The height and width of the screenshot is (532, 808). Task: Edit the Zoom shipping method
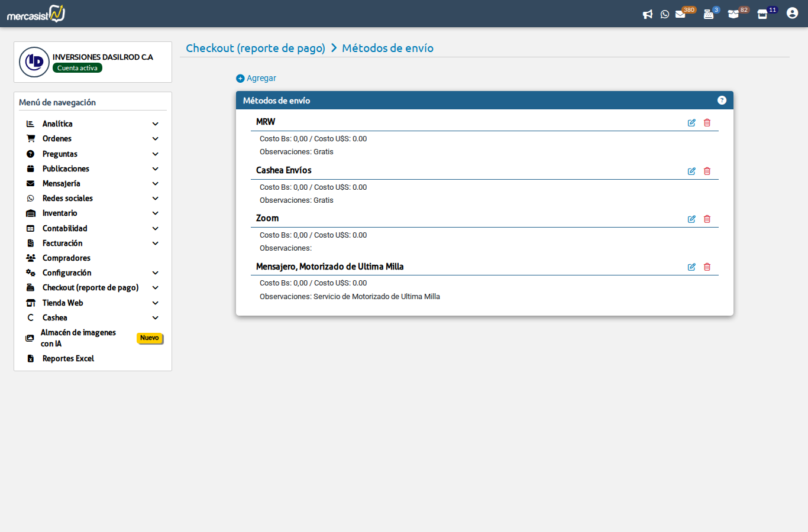tap(691, 219)
